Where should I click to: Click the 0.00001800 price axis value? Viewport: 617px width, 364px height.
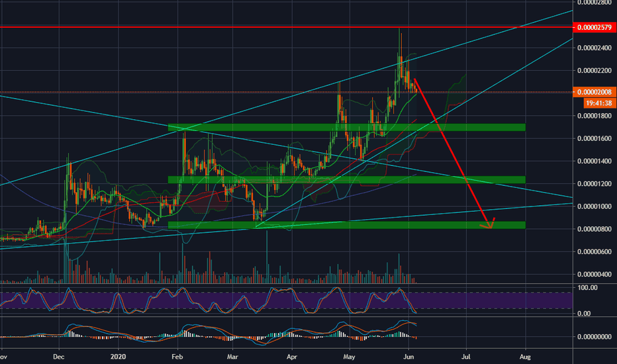[594, 116]
